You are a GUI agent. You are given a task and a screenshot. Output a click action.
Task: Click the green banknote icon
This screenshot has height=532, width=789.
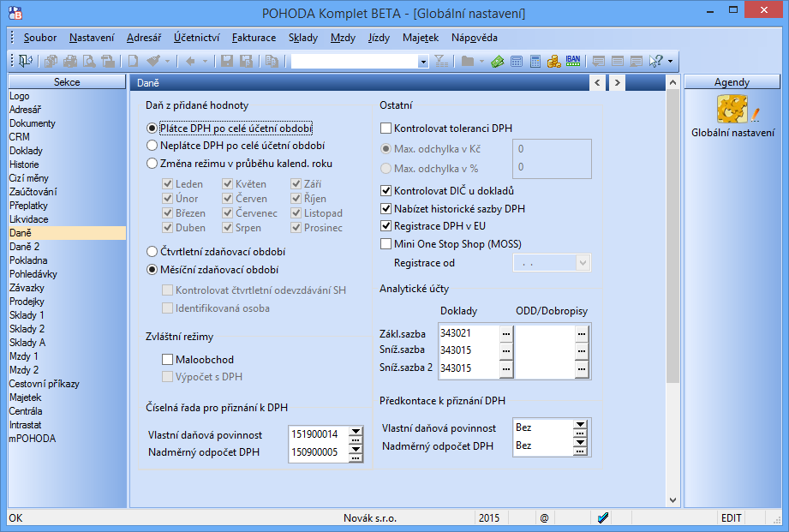coord(497,62)
